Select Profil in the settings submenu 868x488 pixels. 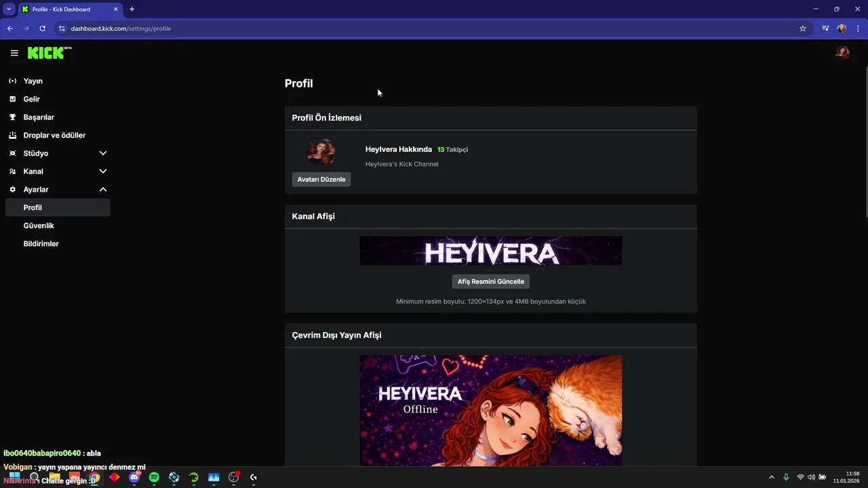58,207
